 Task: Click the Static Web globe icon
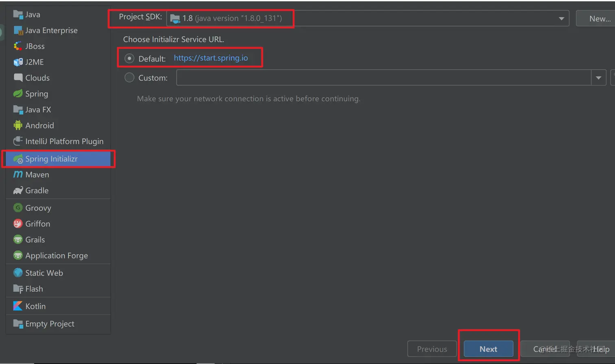[18, 273]
